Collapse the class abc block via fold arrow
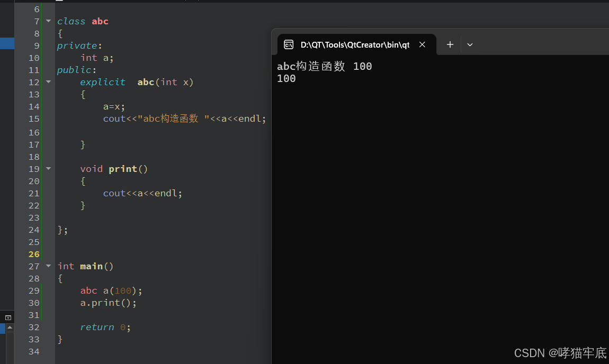The height and width of the screenshot is (364, 609). (47, 21)
